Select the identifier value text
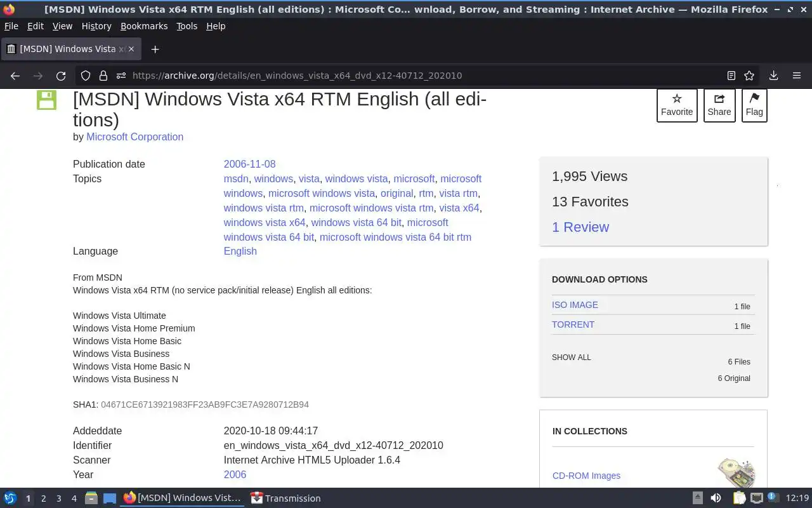 [x=333, y=445]
